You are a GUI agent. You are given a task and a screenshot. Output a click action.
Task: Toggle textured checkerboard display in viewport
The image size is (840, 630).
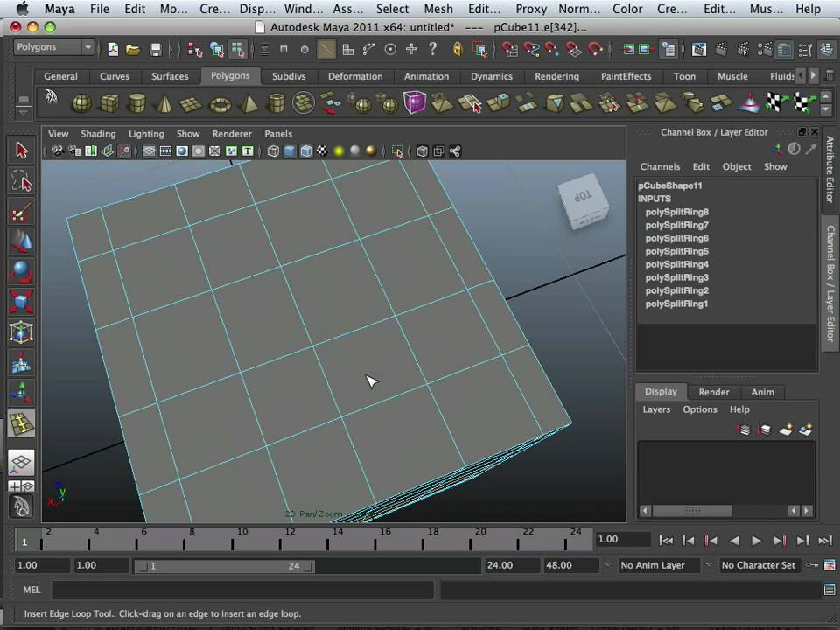[322, 151]
